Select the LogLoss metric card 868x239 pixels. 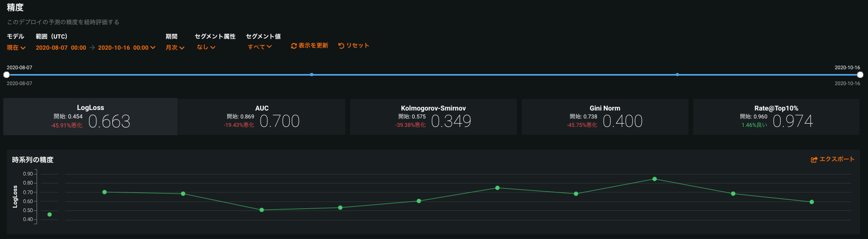click(x=91, y=117)
